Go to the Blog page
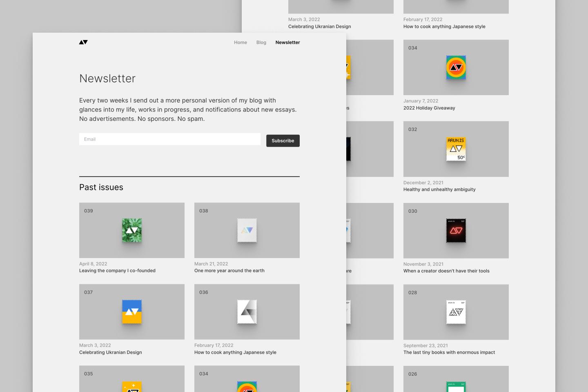Image resolution: width=588 pixels, height=392 pixels. 261,42
